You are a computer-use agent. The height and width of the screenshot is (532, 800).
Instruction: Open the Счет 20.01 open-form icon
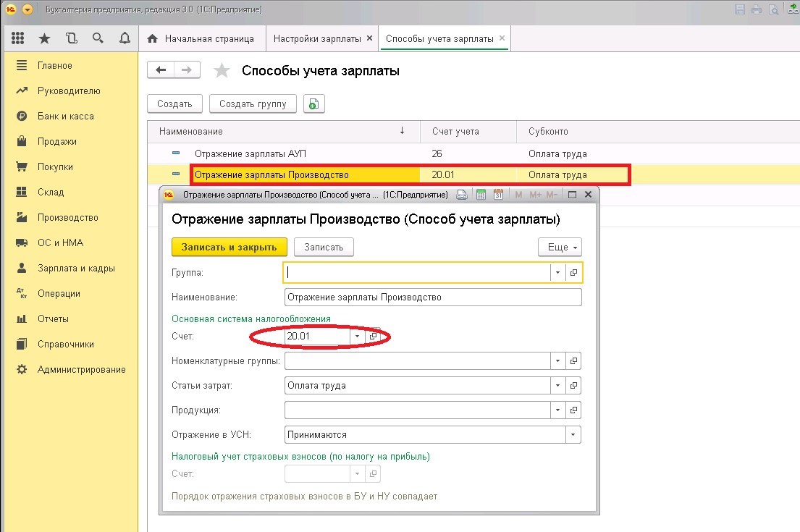(x=373, y=336)
